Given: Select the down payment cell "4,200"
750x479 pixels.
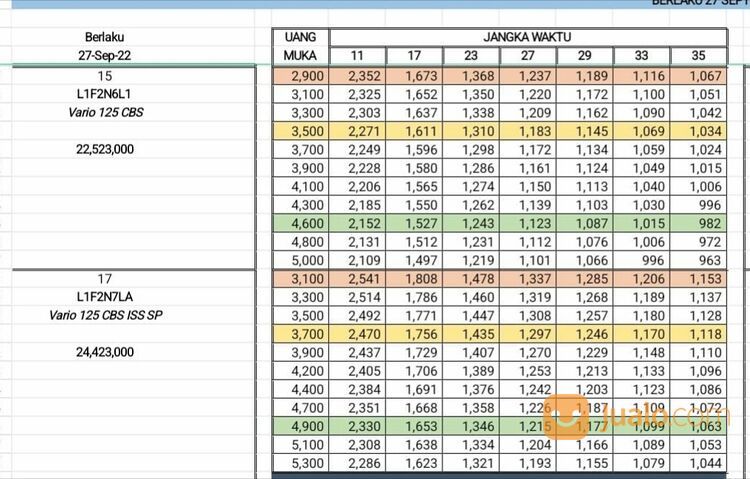Looking at the screenshot, I should point(301,371).
